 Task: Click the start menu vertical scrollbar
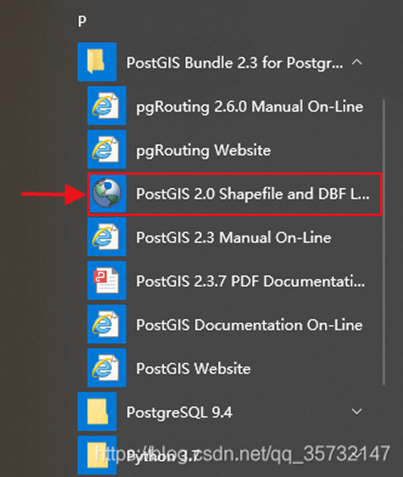(x=384, y=242)
